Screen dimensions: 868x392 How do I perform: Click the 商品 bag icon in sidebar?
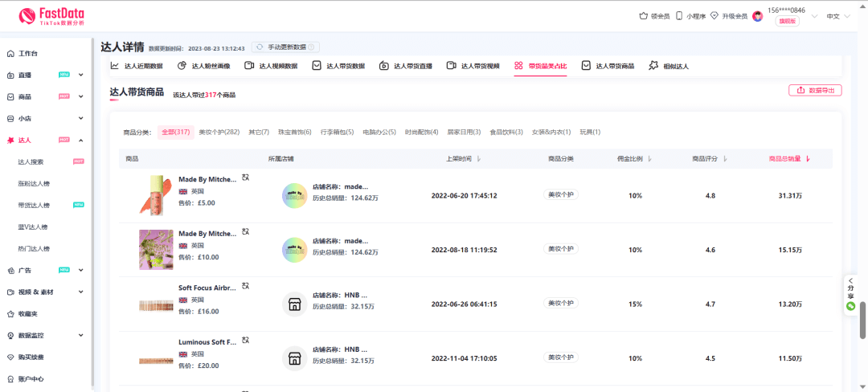click(x=10, y=96)
